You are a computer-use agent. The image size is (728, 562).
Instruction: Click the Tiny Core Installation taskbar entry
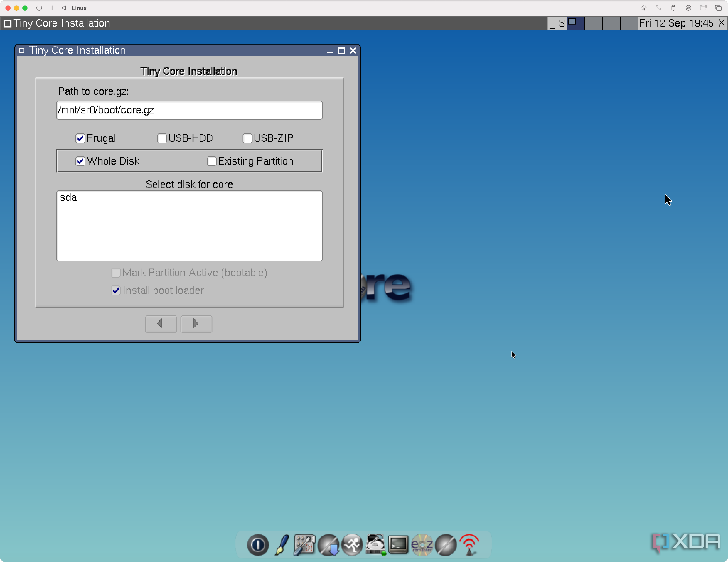[x=57, y=23]
